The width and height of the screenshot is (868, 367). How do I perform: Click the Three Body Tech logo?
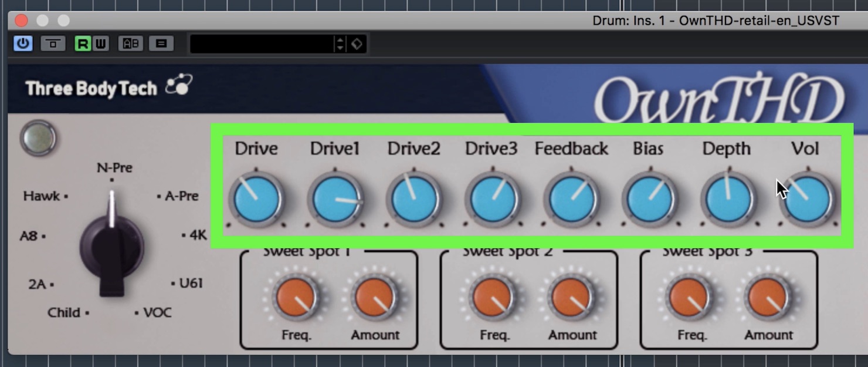(x=109, y=87)
